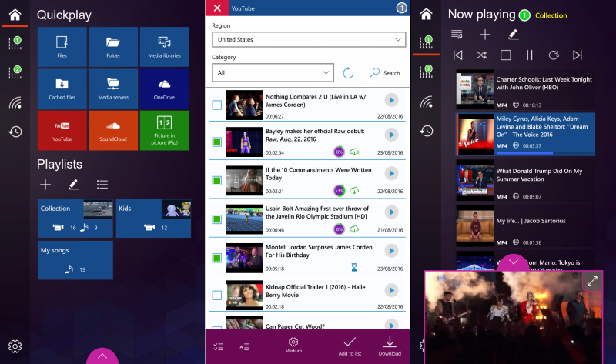Open the YouTube tile in Quickplay
This screenshot has height=364, width=616.
tap(62, 130)
